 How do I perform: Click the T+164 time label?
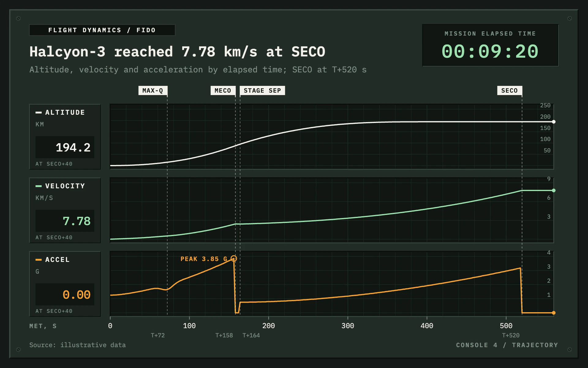click(x=251, y=335)
